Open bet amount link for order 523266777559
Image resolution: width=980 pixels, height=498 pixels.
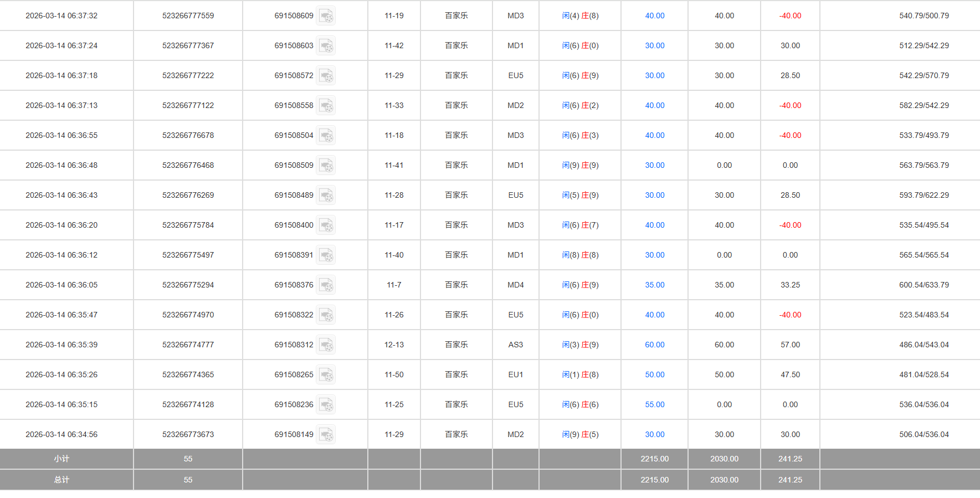(654, 16)
